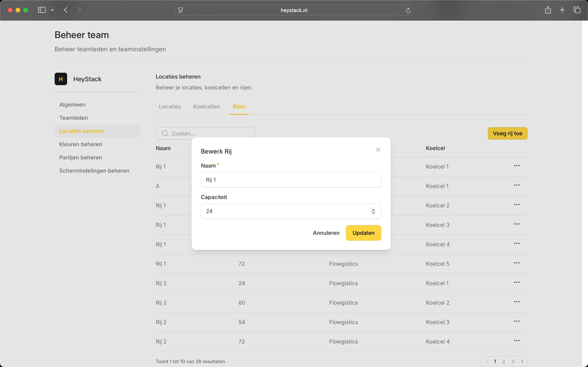Viewport: 588px width, 367px height.
Task: Close the Bewerk Rij dialog
Action: [x=378, y=150]
